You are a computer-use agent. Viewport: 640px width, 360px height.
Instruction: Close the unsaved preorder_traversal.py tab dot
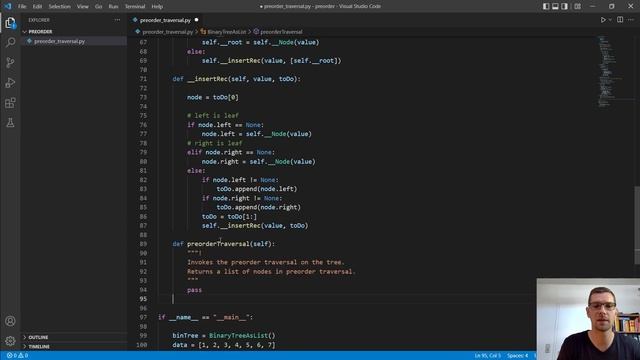[196, 20]
